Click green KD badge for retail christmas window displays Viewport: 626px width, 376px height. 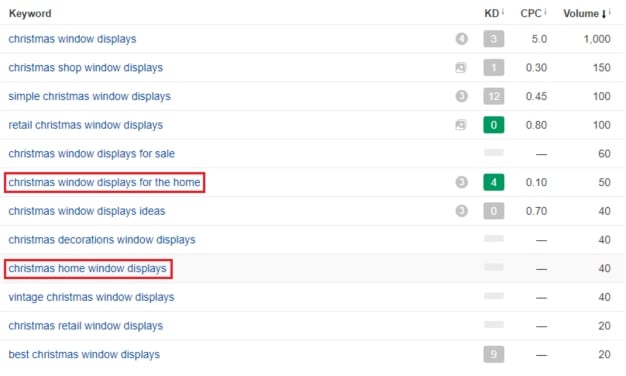pos(493,125)
